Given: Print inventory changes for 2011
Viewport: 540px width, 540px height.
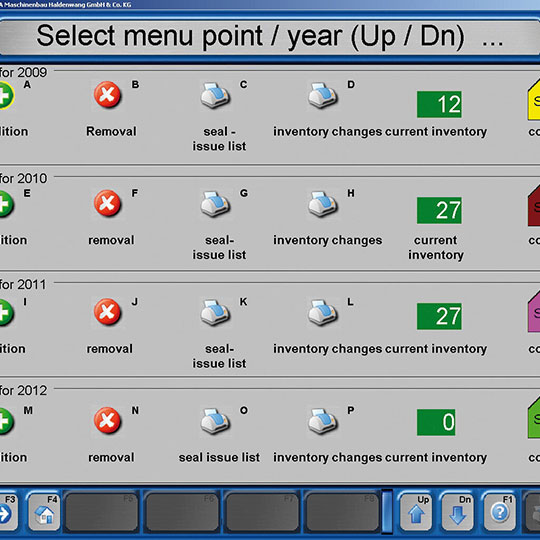Looking at the screenshot, I should 323,312.
